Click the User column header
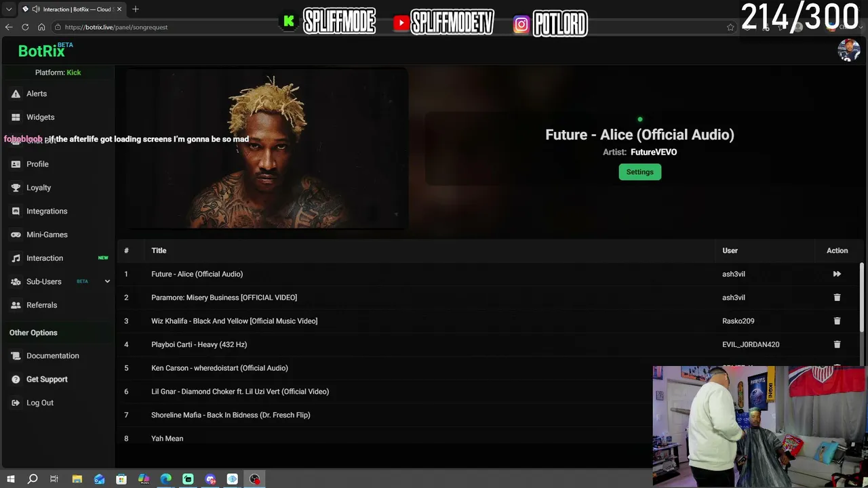Viewport: 868px width, 488px height. point(730,251)
